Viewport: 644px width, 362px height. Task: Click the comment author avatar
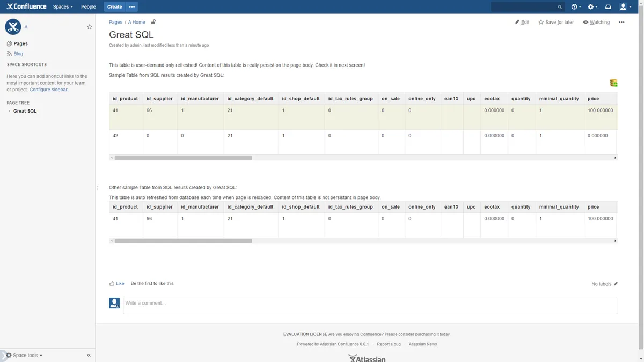click(x=114, y=303)
